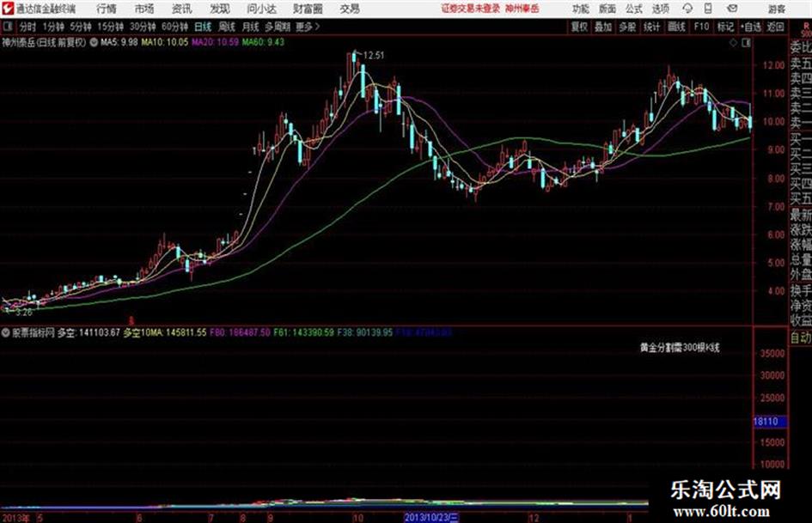Open the mobile phone icon in title bar
This screenshot has width=812, height=523.
pyautogui.click(x=708, y=9)
